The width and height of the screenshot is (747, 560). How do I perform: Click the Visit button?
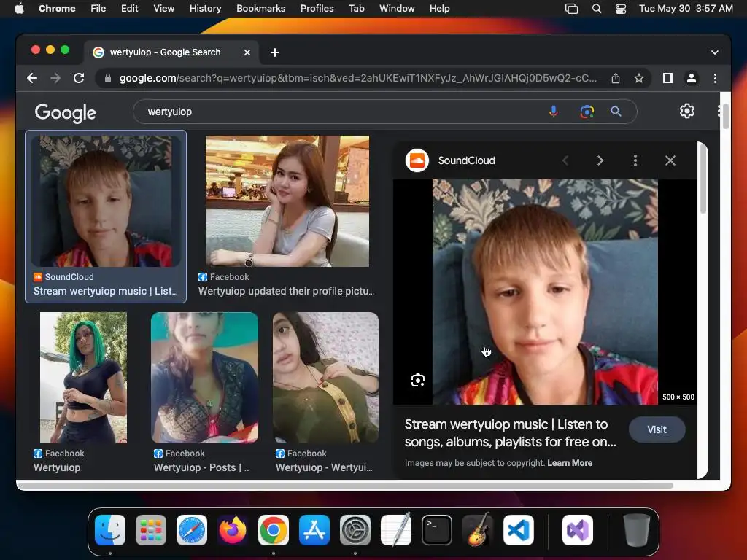coord(657,429)
